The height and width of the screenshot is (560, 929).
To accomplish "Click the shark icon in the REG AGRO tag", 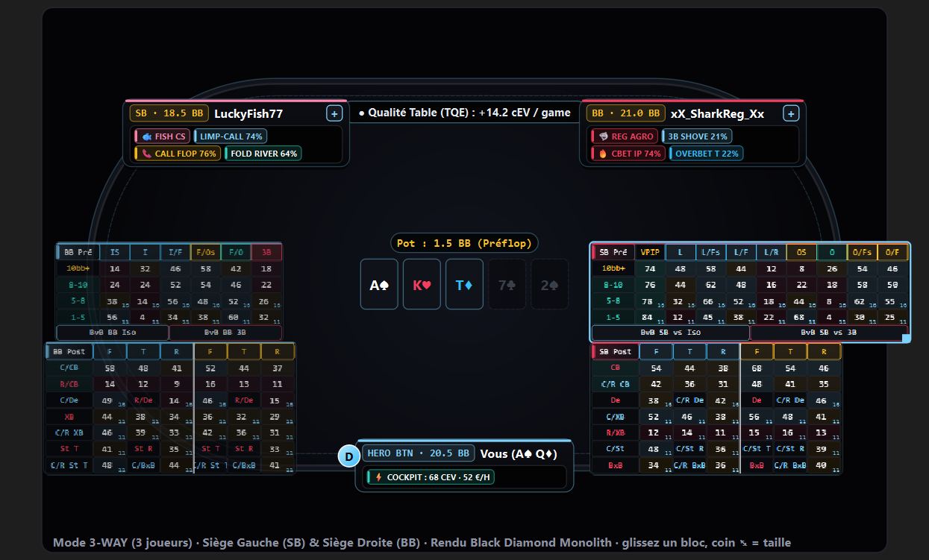I will pyautogui.click(x=603, y=136).
